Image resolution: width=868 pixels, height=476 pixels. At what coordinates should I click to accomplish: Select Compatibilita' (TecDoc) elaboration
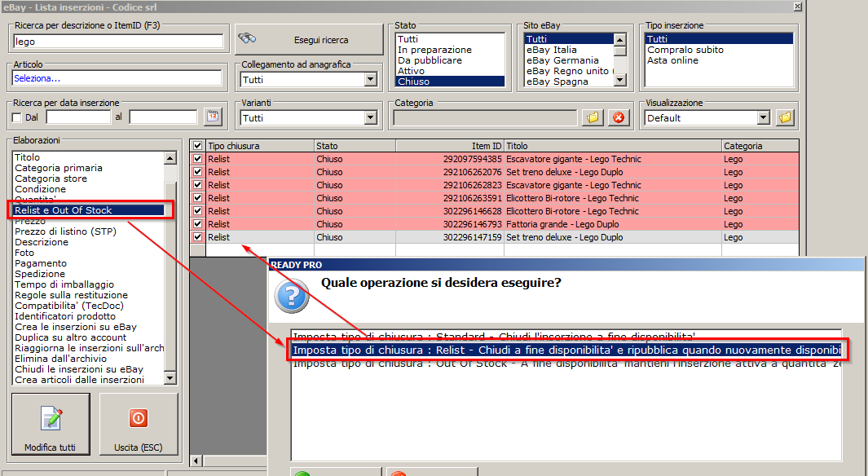(89, 306)
